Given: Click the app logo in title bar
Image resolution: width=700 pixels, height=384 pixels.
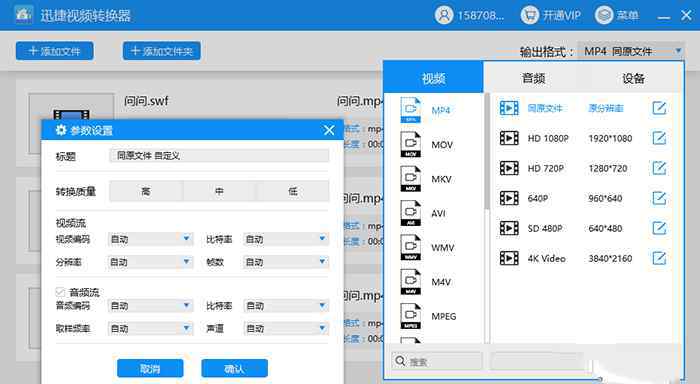Looking at the screenshot, I should (x=23, y=14).
